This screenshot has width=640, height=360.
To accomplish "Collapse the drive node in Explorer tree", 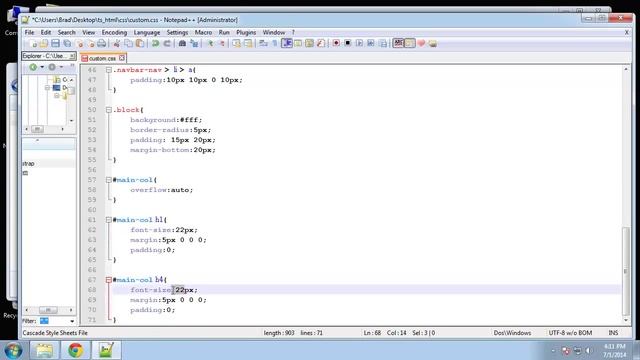I will 47,88.
